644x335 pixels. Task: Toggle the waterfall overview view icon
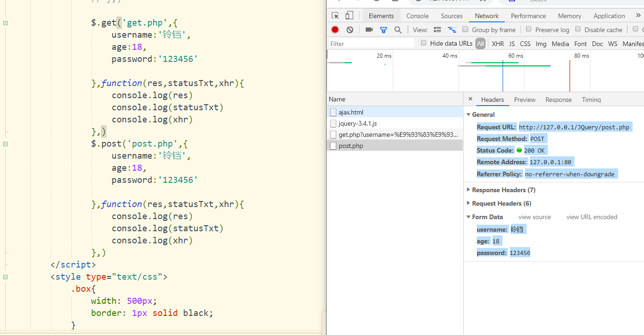[x=452, y=30]
